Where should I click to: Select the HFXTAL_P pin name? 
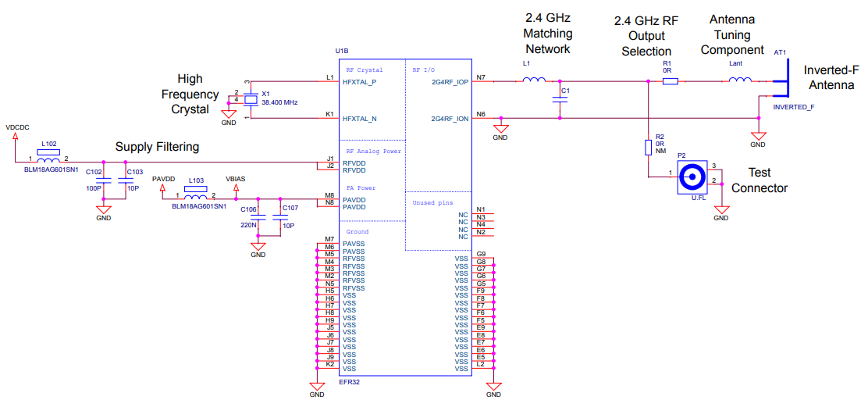click(x=361, y=81)
